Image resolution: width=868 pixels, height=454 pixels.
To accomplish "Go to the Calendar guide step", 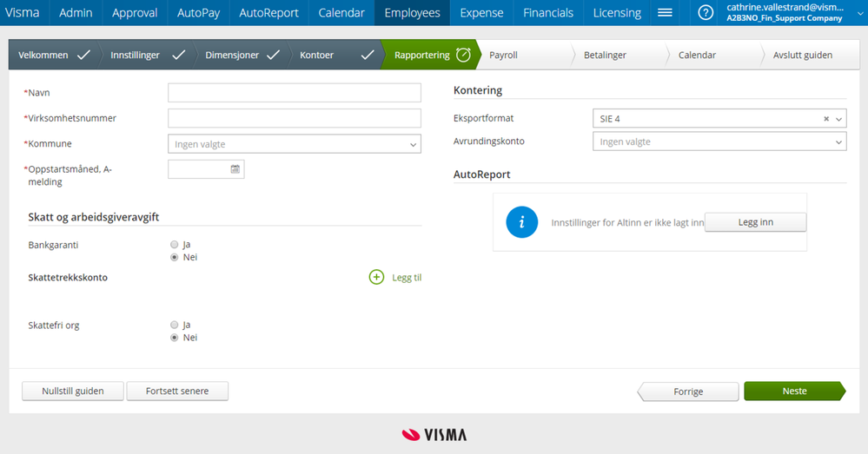I will pos(714,55).
